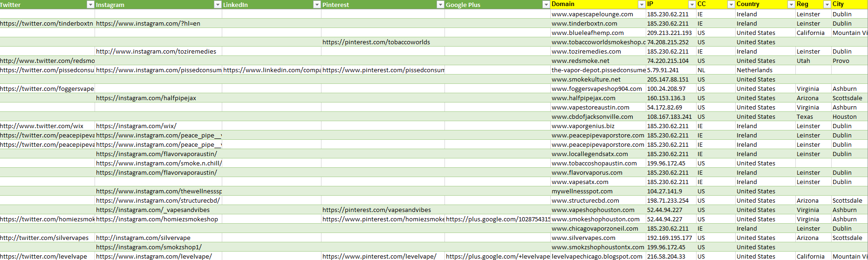Select domain www.vaporgenius.biz

point(598,126)
